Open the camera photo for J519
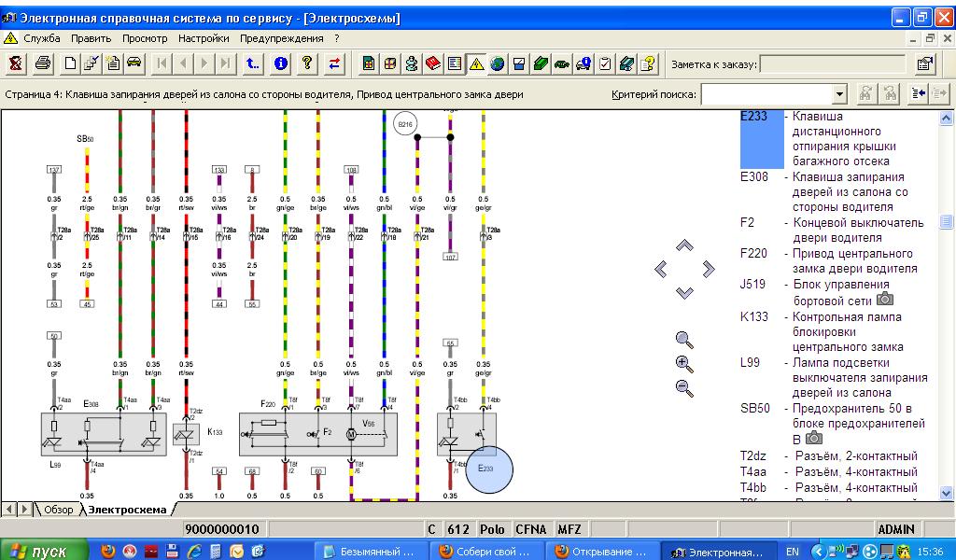 coord(884,300)
